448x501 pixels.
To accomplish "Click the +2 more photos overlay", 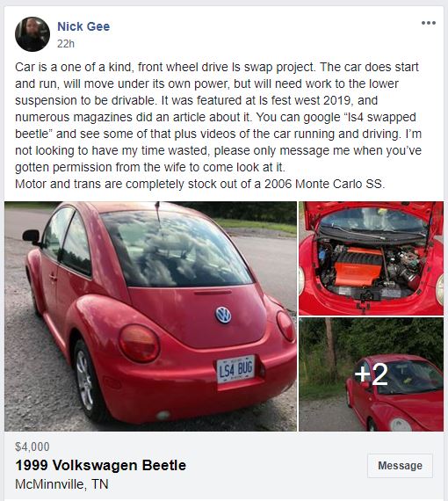I will (x=371, y=374).
